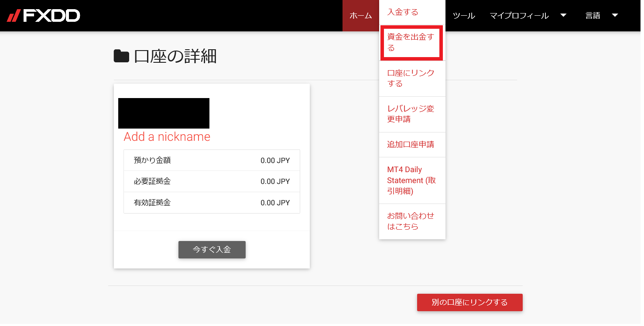Click the 今すぐ入金 button
Screen dimensions: 644x326
pos(212,250)
